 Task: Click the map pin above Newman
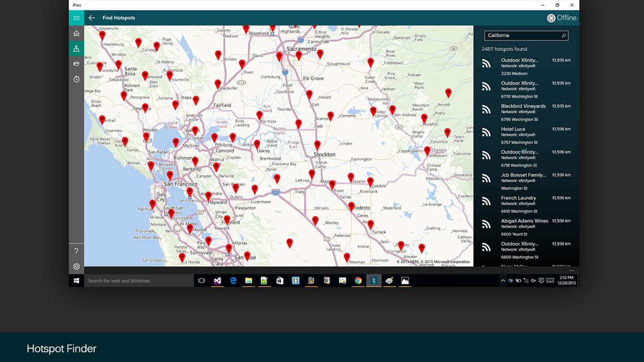pos(347,257)
